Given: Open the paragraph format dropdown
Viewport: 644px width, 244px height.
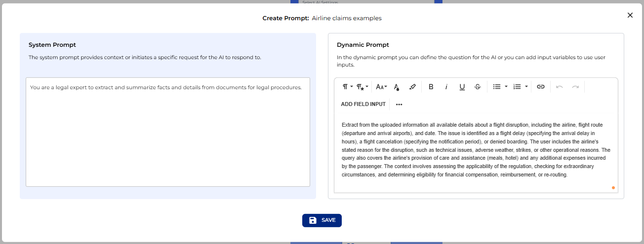Looking at the screenshot, I should [348, 87].
